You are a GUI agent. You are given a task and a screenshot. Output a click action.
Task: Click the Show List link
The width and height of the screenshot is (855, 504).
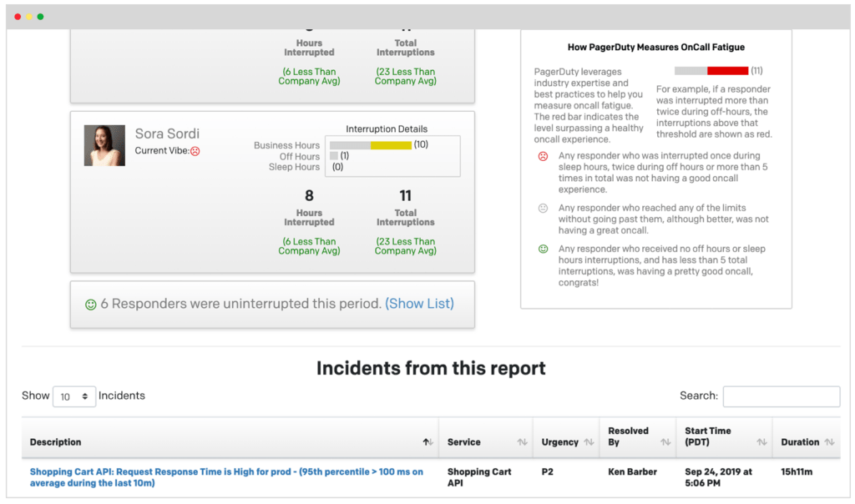tap(419, 304)
